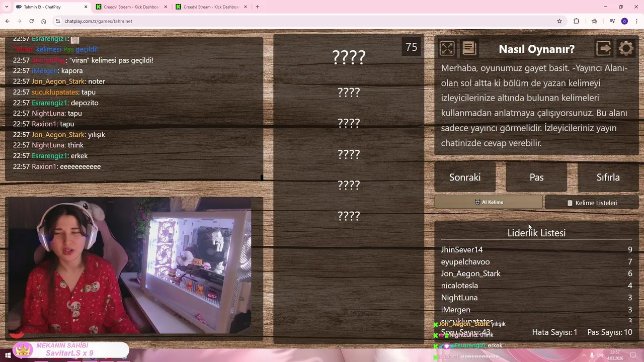Toggle fullscreen with the expand arrows icon
This screenshot has width=644, height=362.
pos(447,48)
